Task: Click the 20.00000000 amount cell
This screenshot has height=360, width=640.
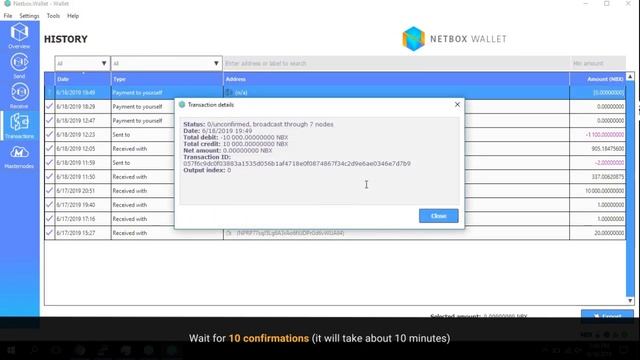Action: pyautogui.click(x=598, y=233)
